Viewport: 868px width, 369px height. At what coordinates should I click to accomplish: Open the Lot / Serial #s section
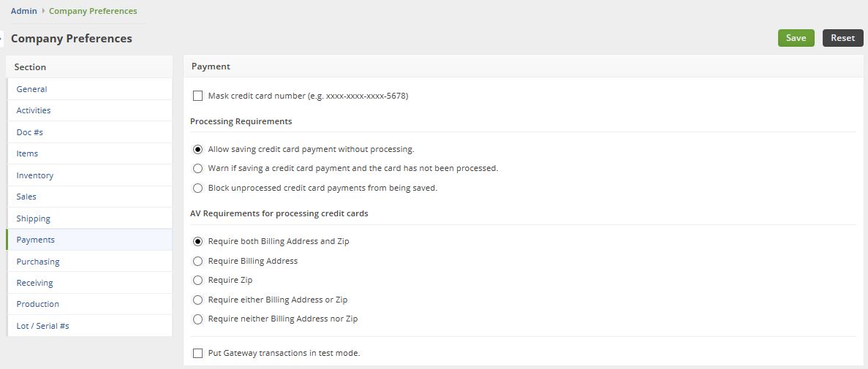42,326
